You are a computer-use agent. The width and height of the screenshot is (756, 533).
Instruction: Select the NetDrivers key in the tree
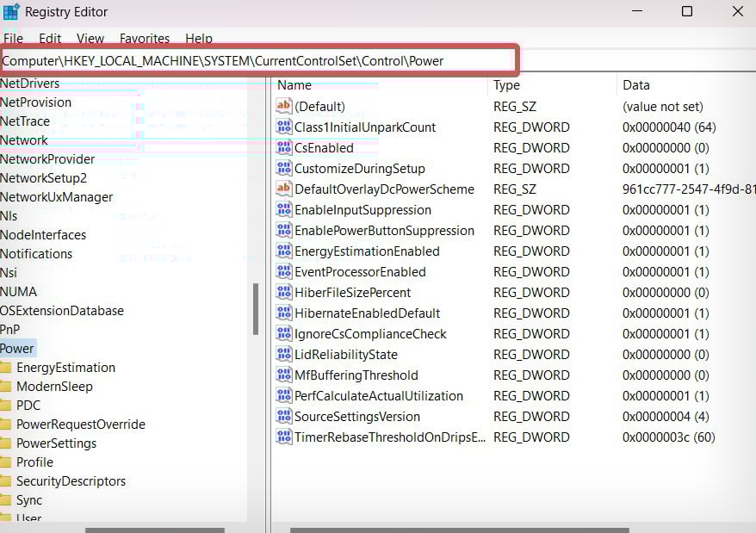29,84
